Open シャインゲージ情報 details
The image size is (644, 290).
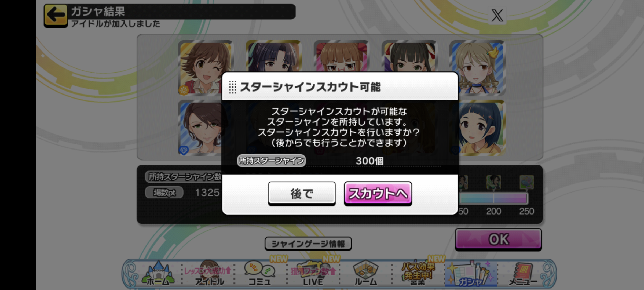[x=308, y=244]
